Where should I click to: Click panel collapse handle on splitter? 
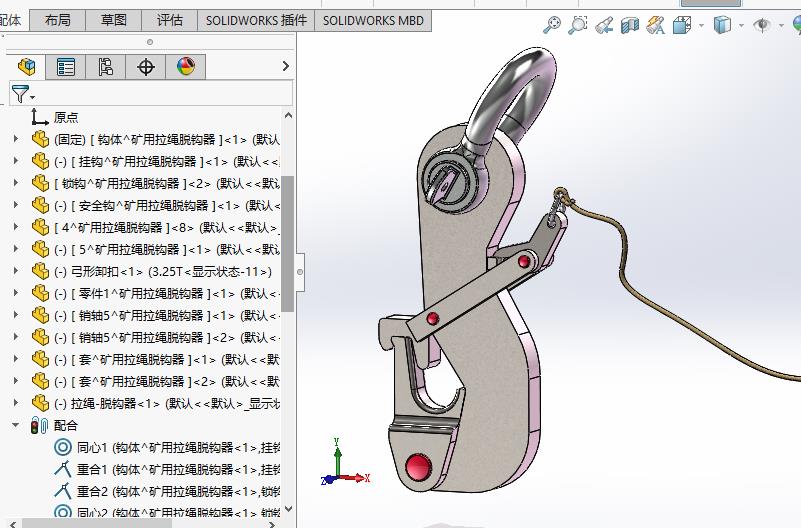coord(300,272)
